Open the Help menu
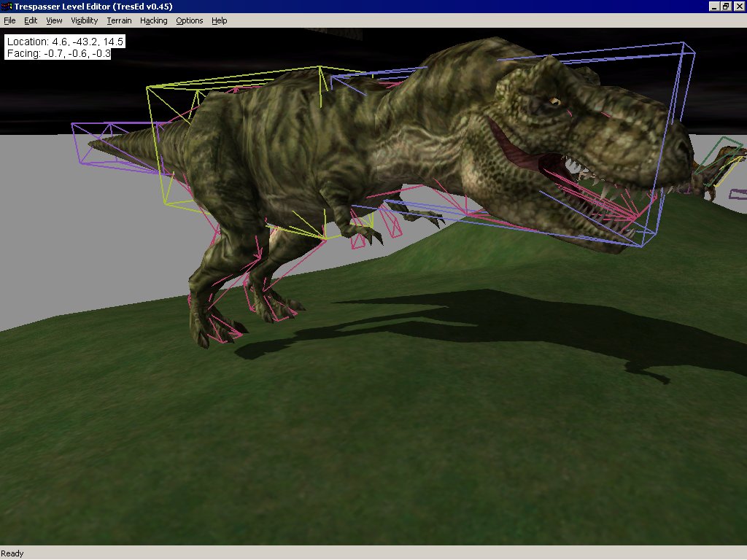This screenshot has width=747, height=560. (x=219, y=20)
